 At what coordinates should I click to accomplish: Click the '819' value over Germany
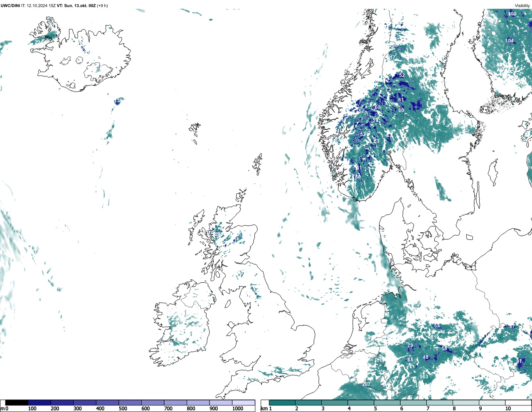tap(435, 337)
